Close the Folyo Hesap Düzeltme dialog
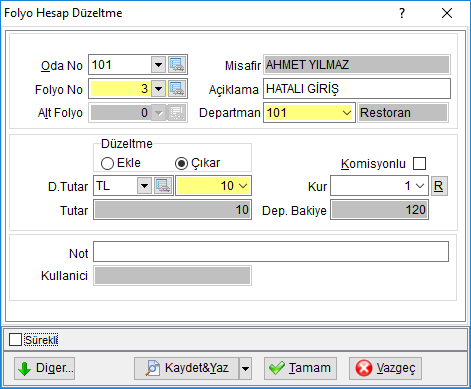471x389 pixels. tap(447, 13)
